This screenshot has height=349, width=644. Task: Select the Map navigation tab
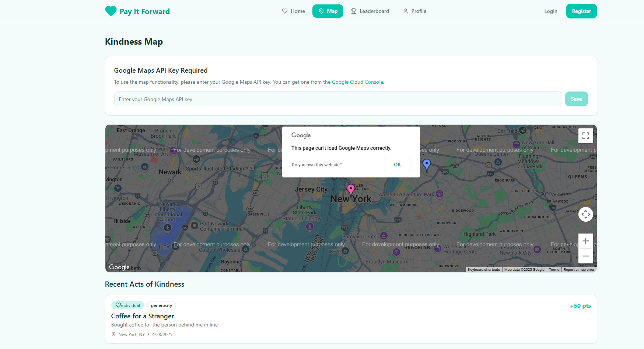pyautogui.click(x=328, y=11)
